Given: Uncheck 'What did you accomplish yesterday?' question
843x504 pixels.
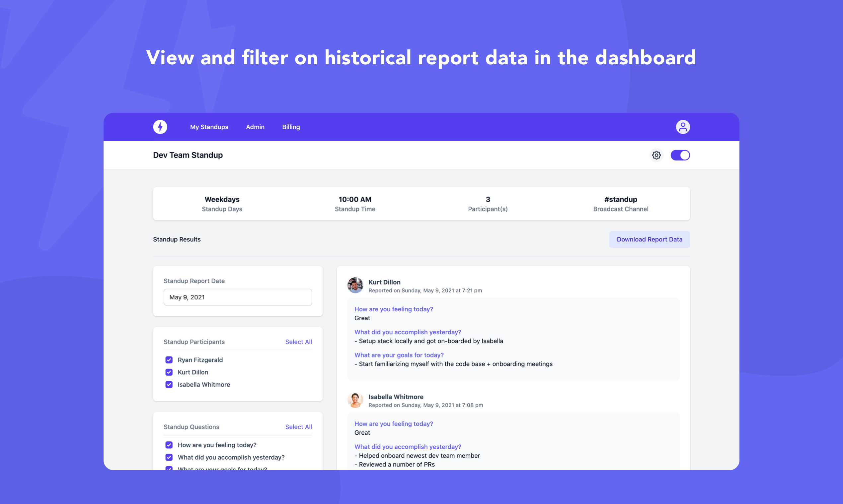Looking at the screenshot, I should tap(169, 457).
